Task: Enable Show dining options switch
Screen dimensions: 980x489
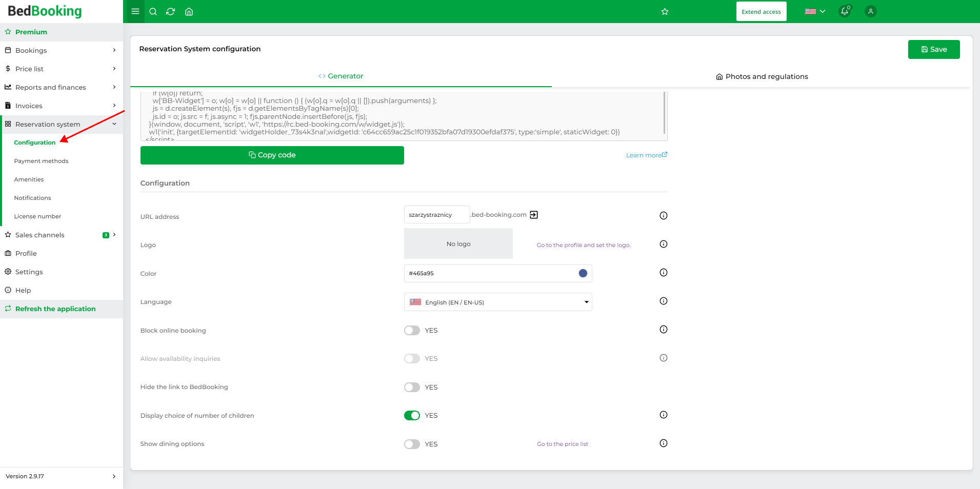Action: click(x=412, y=444)
